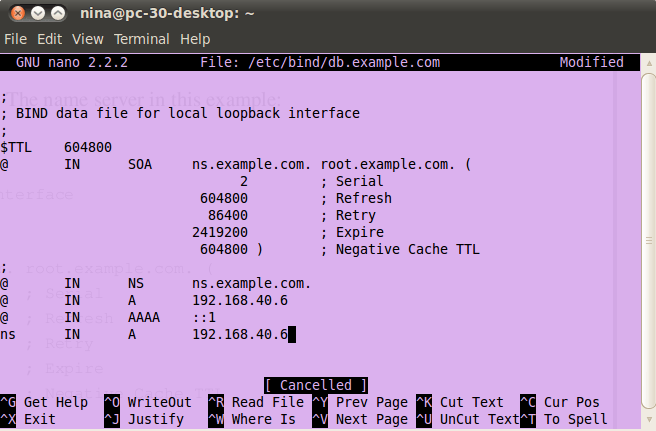Click the ^O WriteOut shortcut
The width and height of the screenshot is (656, 431).
(x=148, y=403)
